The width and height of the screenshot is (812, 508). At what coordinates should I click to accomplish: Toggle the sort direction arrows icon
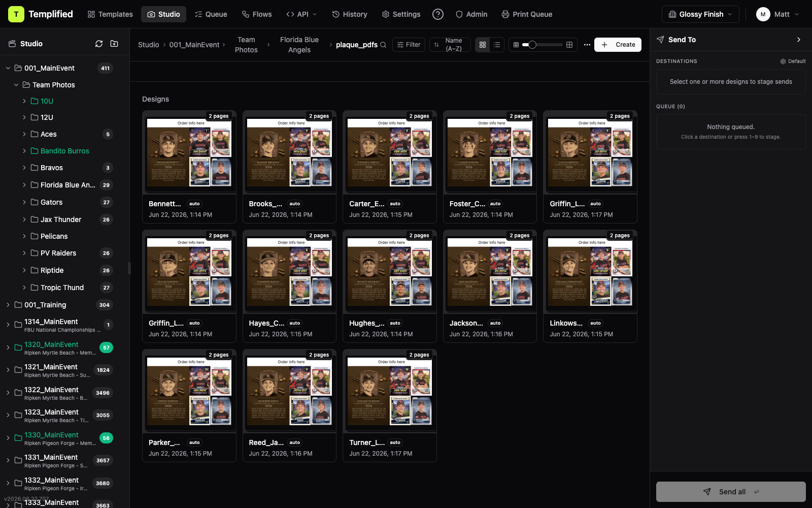(x=436, y=45)
